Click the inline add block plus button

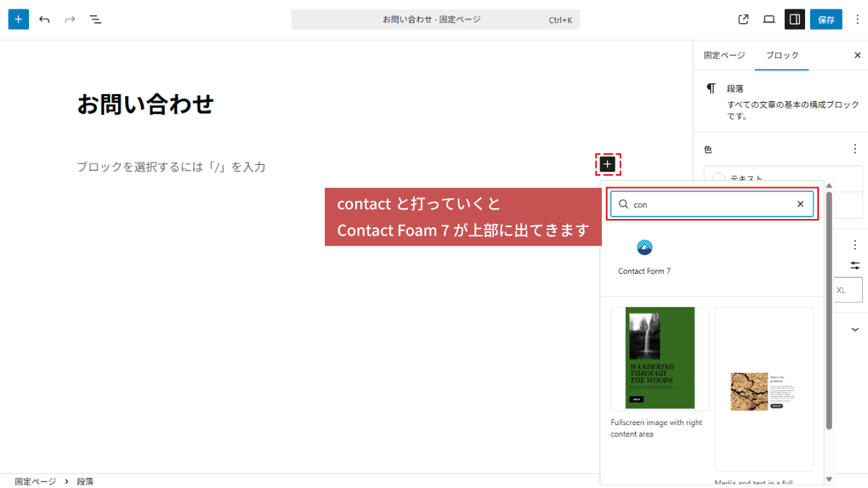pyautogui.click(x=608, y=165)
